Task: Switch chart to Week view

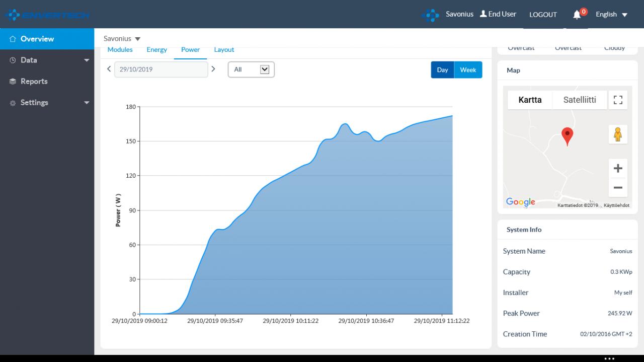Action: [468, 70]
